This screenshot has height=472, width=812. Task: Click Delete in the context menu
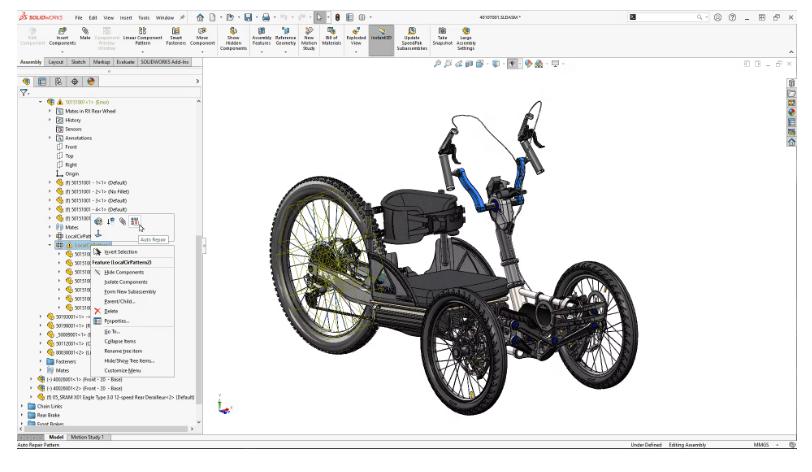point(112,311)
